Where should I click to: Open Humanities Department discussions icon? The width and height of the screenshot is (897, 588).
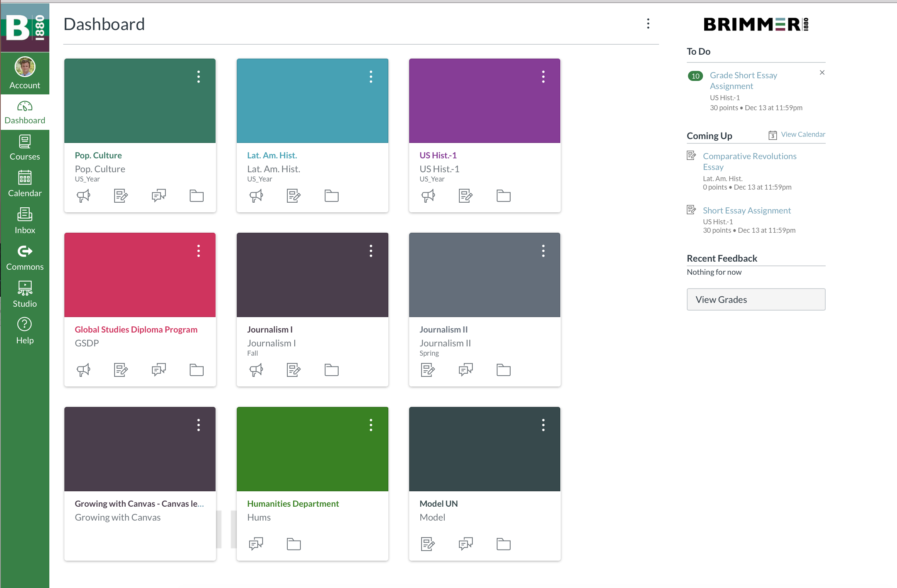pos(256,544)
